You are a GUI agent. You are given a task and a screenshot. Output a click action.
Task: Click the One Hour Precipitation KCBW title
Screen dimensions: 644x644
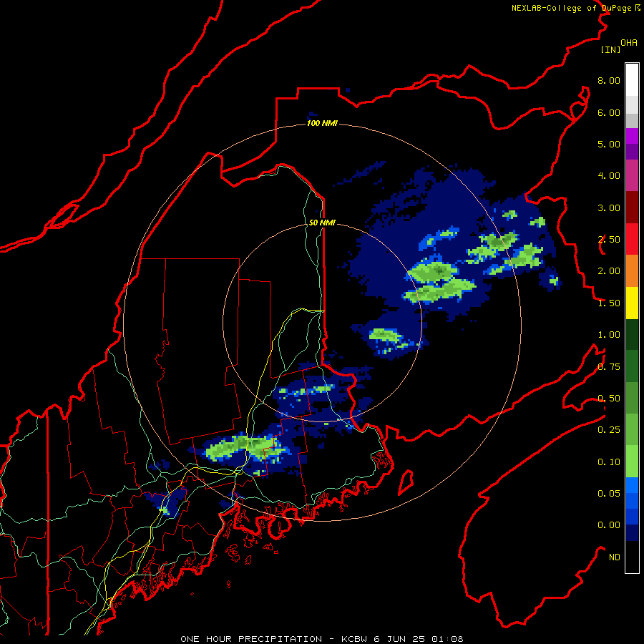(x=322, y=639)
